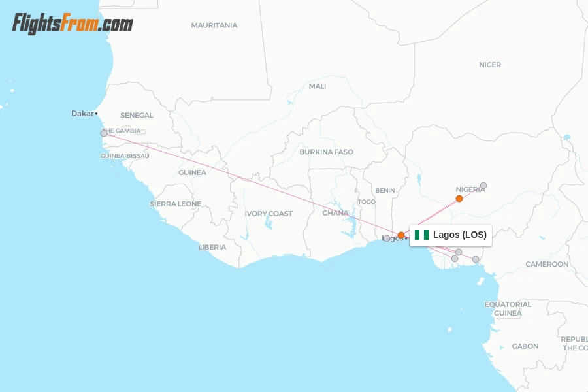Open the FlightsFrom.com logo link
588x392 pixels.
point(73,24)
